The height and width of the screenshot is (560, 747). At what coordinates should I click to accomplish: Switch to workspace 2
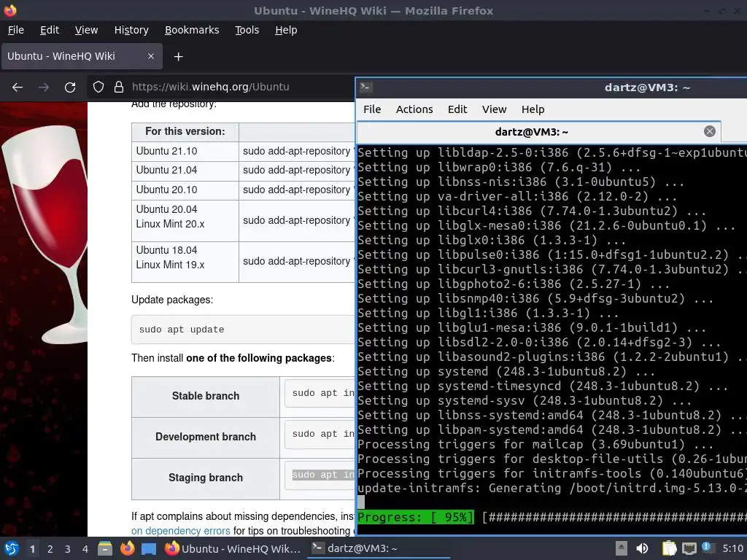pyautogui.click(x=50, y=549)
